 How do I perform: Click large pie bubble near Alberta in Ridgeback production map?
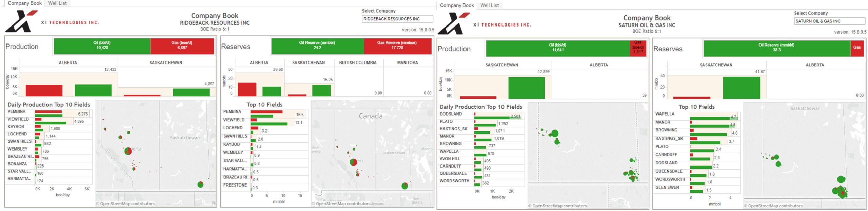click(x=128, y=151)
